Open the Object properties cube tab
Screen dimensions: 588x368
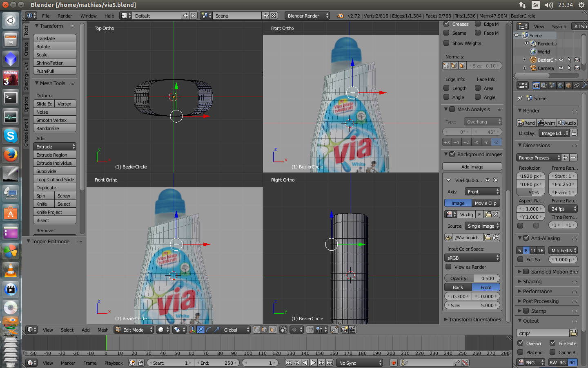pyautogui.click(x=568, y=85)
